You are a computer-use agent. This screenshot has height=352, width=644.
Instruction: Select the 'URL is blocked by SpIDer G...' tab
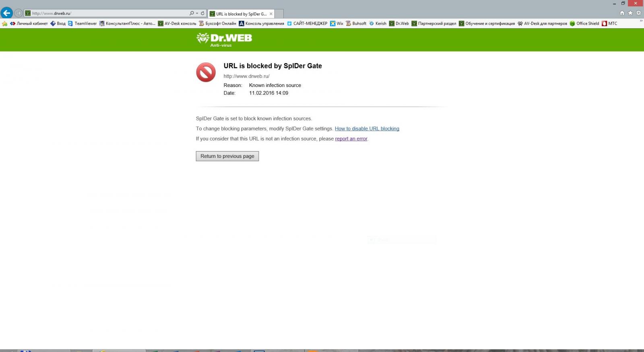[241, 14]
